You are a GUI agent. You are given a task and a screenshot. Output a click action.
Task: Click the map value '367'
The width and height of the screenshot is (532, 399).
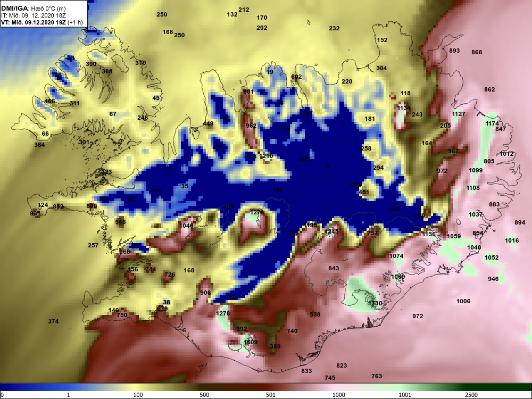coord(453,151)
